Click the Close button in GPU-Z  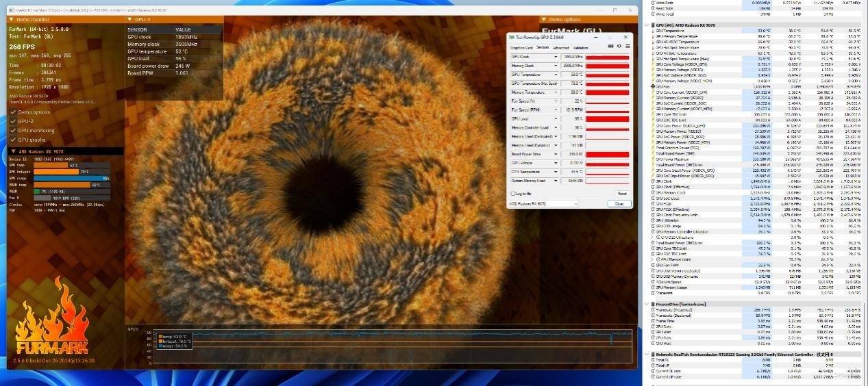click(x=619, y=204)
